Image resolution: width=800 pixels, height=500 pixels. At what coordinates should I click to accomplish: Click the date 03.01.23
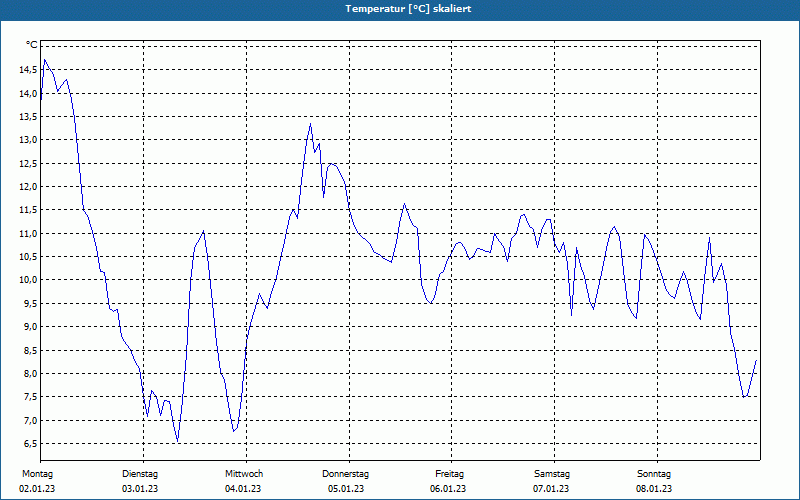[140, 489]
